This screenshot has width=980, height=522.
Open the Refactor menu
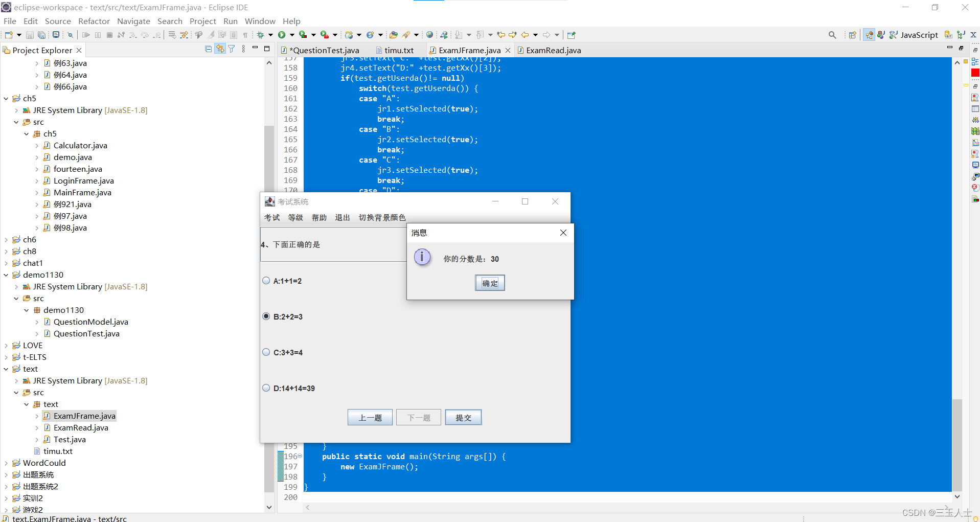(94, 21)
